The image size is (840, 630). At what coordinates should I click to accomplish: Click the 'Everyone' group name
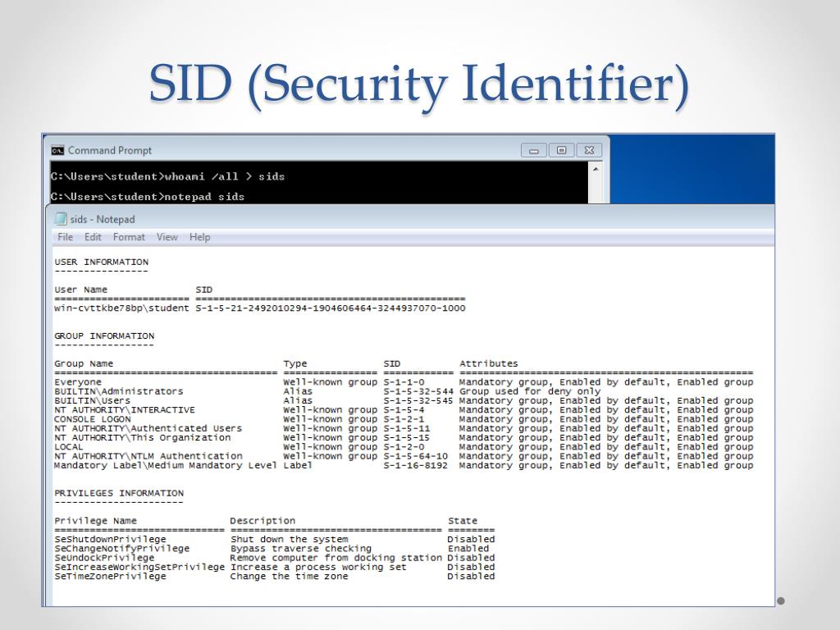[x=78, y=382]
